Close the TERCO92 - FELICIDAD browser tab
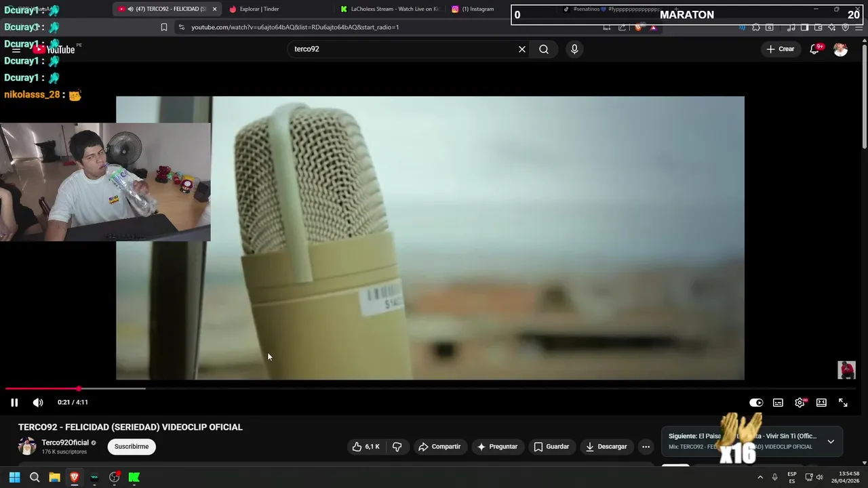The width and height of the screenshot is (868, 488). pyautogui.click(x=214, y=9)
